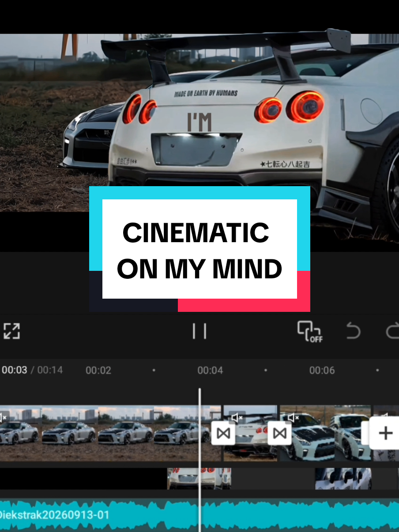Tap the mute icon on the rear-view GT-R clip
399x532 pixels.
point(237,417)
